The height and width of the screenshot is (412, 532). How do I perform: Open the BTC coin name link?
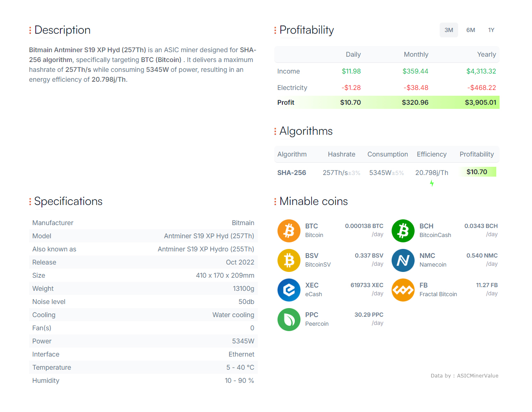tap(312, 226)
